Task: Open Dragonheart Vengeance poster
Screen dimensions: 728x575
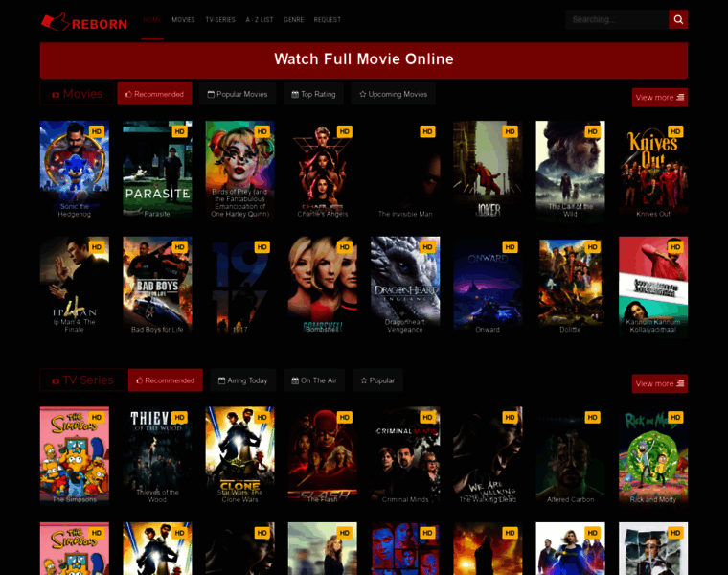Action: [x=405, y=286]
